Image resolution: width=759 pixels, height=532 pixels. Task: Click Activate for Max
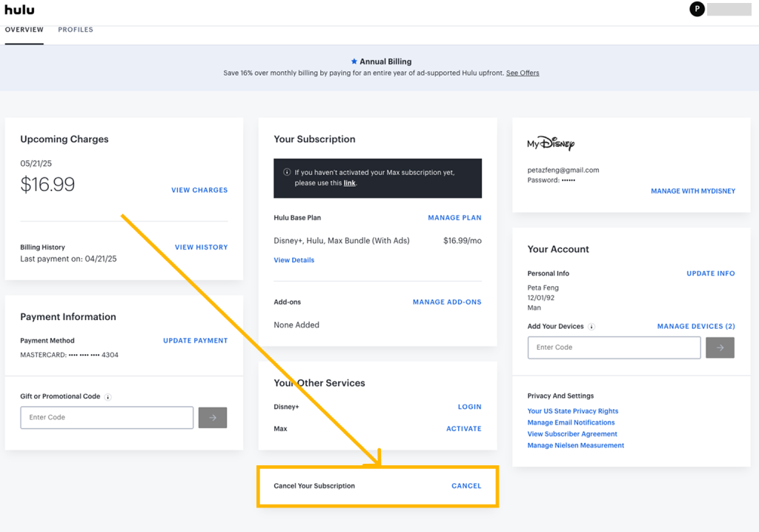tap(464, 429)
